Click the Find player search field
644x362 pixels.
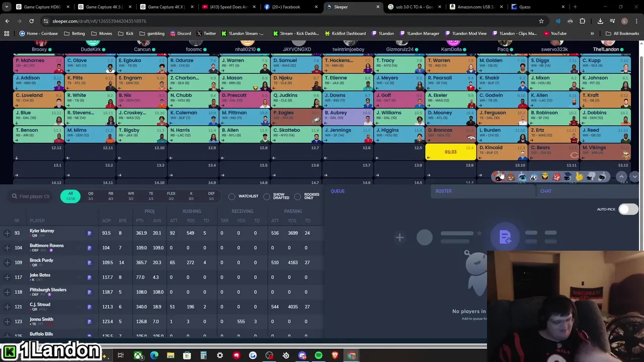[31, 196]
